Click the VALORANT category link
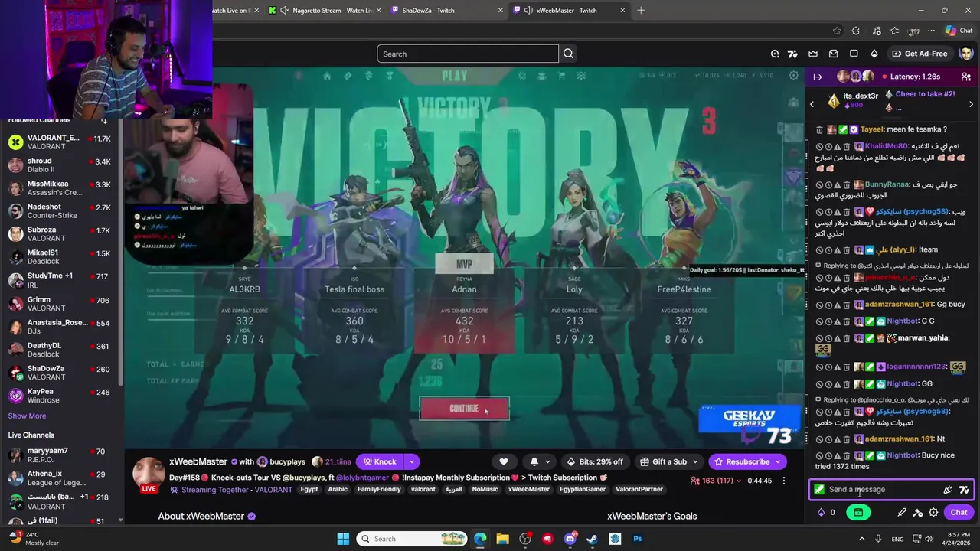This screenshot has height=551, width=980. pos(273,490)
